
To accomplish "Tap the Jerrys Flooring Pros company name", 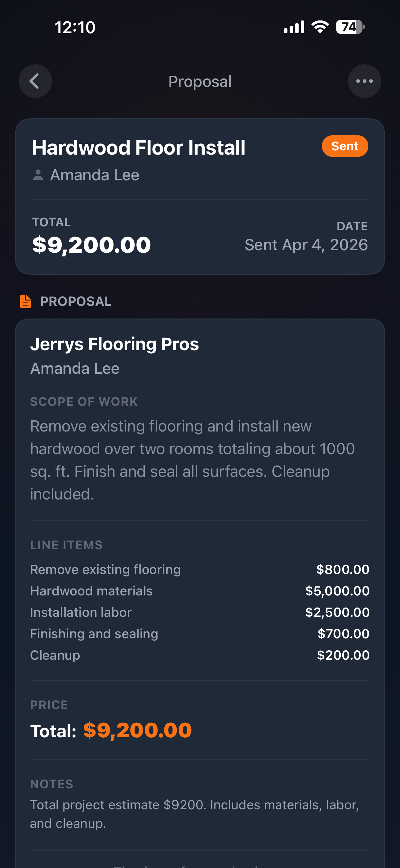I will click(114, 344).
